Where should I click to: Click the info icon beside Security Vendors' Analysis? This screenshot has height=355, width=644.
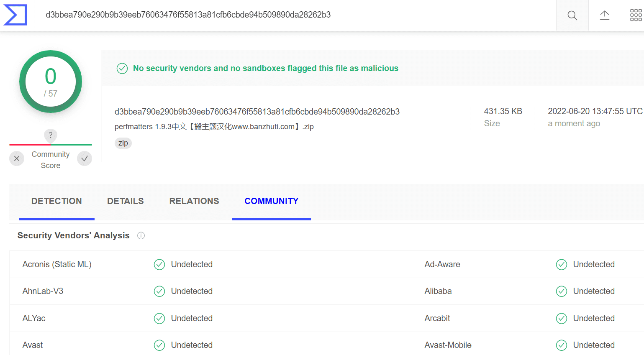tap(141, 235)
